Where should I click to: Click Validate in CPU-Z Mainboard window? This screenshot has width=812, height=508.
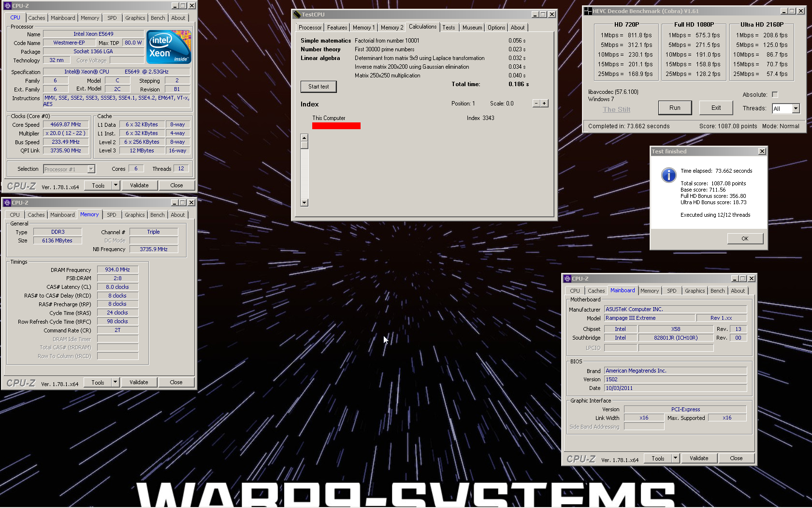point(699,458)
